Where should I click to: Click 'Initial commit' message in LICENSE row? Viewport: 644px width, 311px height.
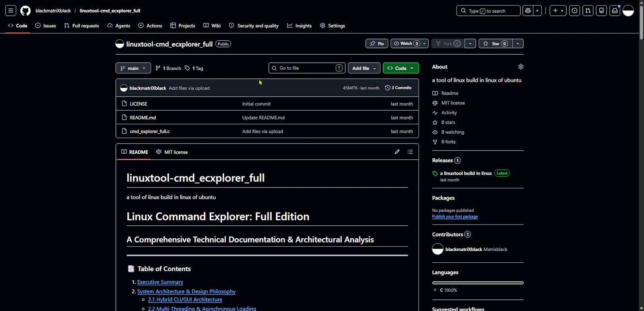click(x=256, y=104)
